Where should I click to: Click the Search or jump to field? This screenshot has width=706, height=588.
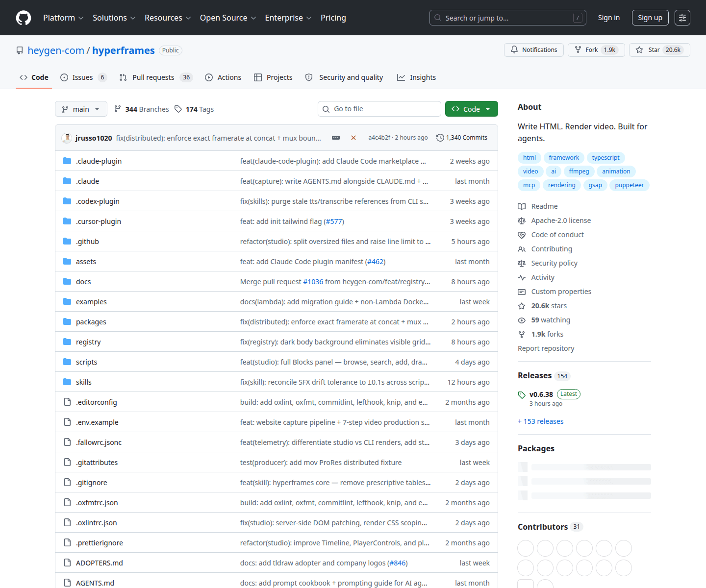tap(508, 18)
